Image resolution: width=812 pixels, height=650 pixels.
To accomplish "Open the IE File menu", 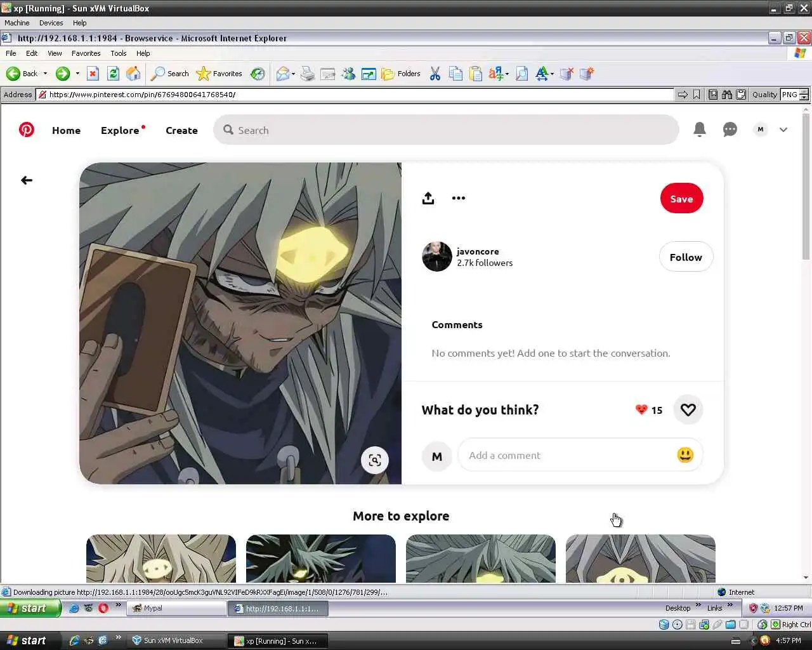I will (11, 53).
